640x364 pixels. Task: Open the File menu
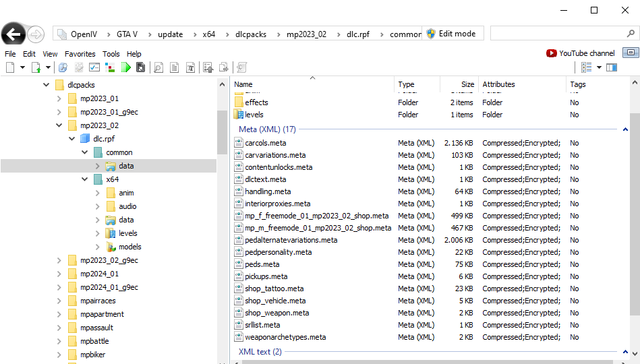10,54
